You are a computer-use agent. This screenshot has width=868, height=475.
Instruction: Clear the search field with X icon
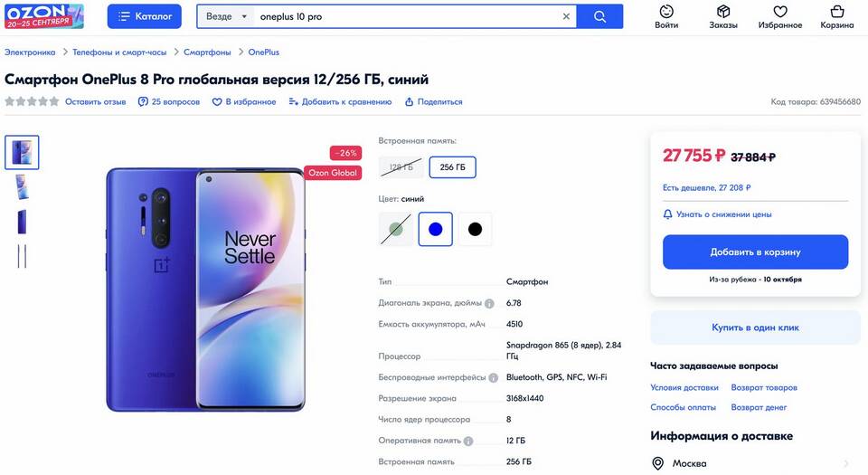[566, 16]
